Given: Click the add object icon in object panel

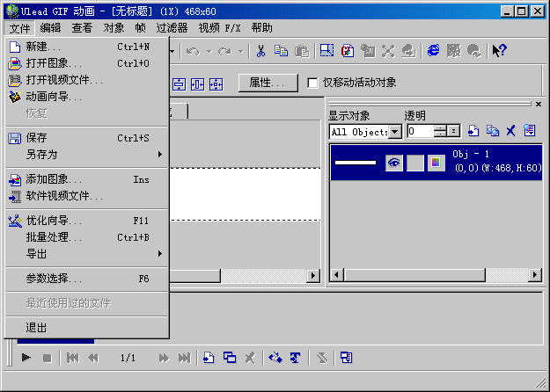Looking at the screenshot, I should click(473, 131).
